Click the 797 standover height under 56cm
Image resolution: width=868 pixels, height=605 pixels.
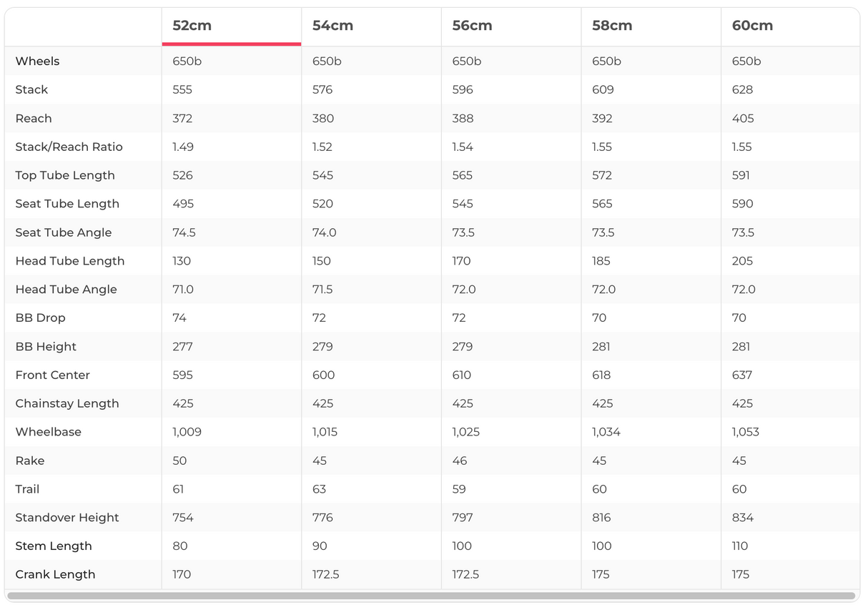coord(463,518)
